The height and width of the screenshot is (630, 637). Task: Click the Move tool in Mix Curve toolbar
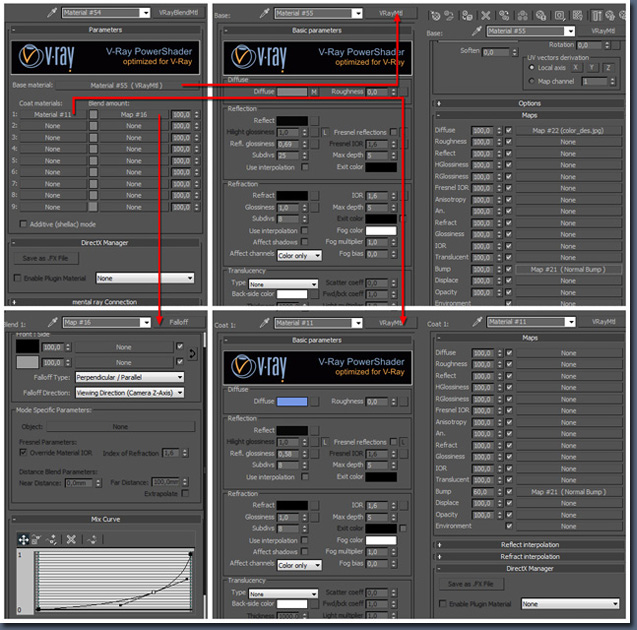coord(23,539)
